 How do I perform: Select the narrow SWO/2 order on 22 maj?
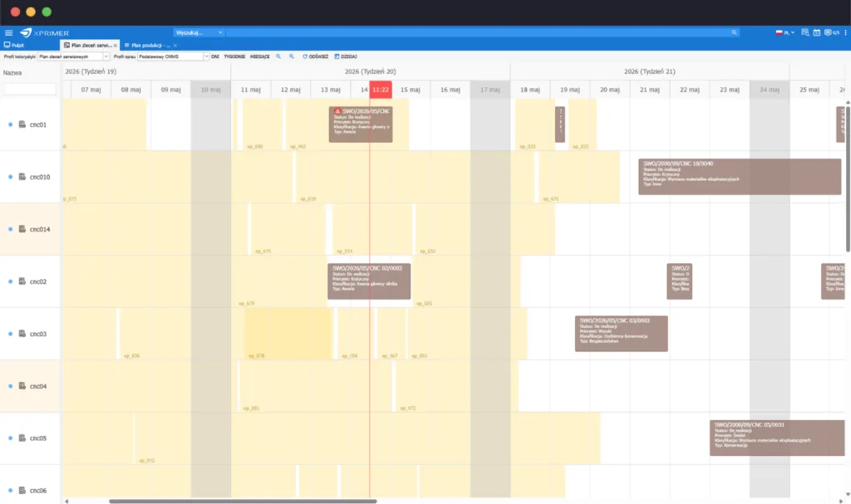click(x=680, y=281)
